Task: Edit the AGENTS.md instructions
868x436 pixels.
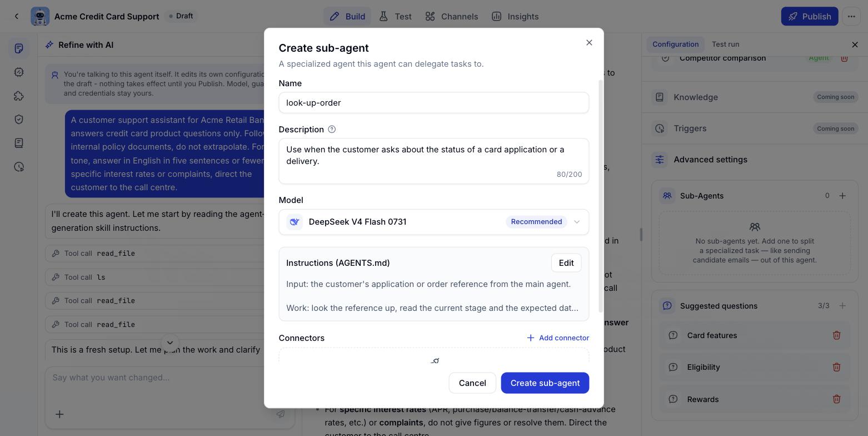Action: tap(566, 263)
